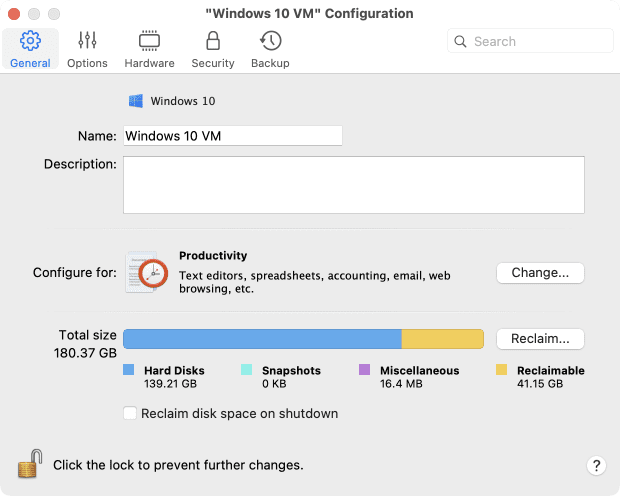The width and height of the screenshot is (620, 496).
Task: Open the Backup clock icon
Action: [270, 41]
